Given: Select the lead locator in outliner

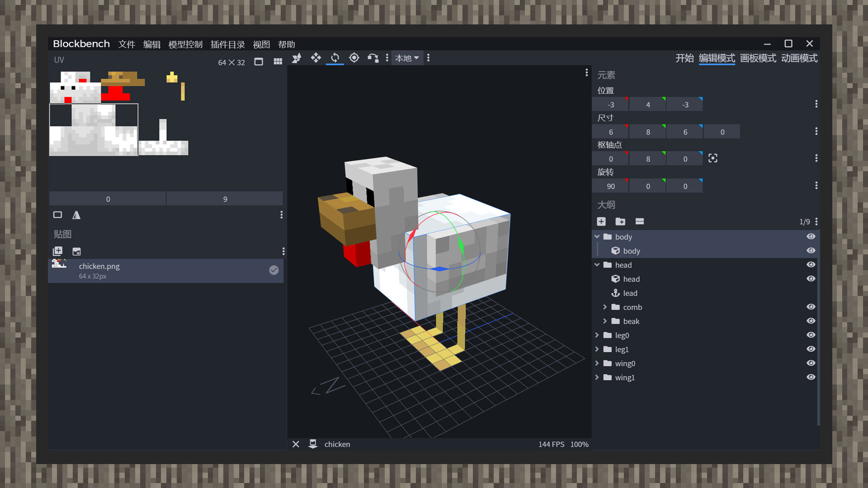Looking at the screenshot, I should tap(705, 293).
